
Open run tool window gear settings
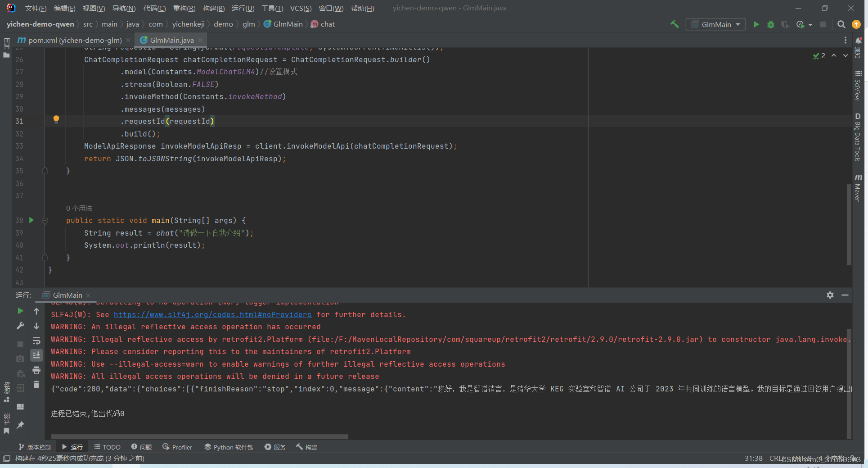[830, 295]
